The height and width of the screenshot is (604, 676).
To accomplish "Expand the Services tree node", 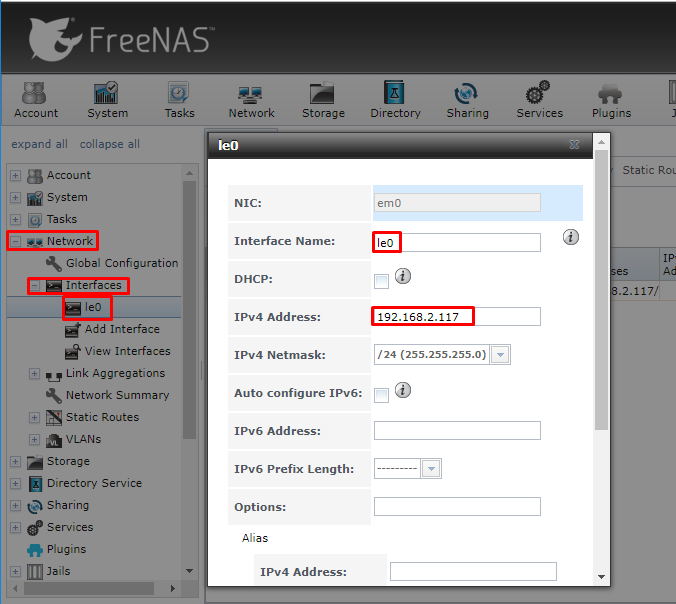I will click(x=16, y=527).
